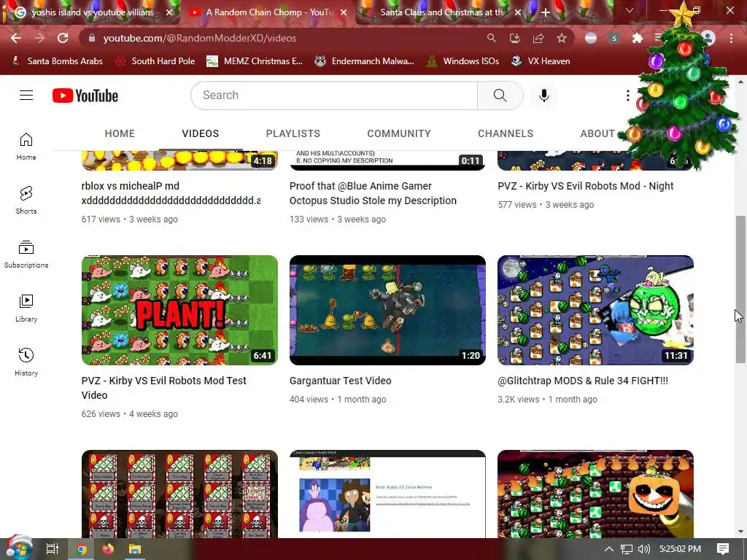This screenshot has height=560, width=747.
Task: Open Chrome three-dot menu
Action: coord(731,38)
